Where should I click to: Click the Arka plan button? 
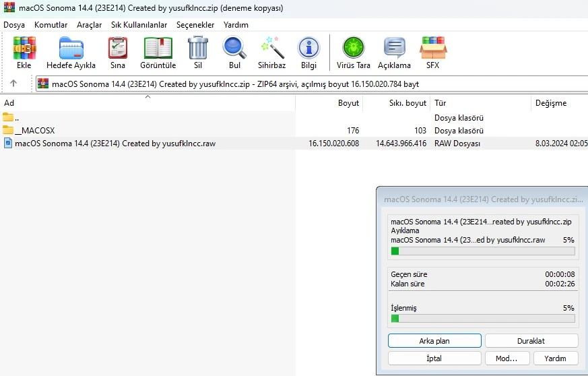tap(434, 341)
